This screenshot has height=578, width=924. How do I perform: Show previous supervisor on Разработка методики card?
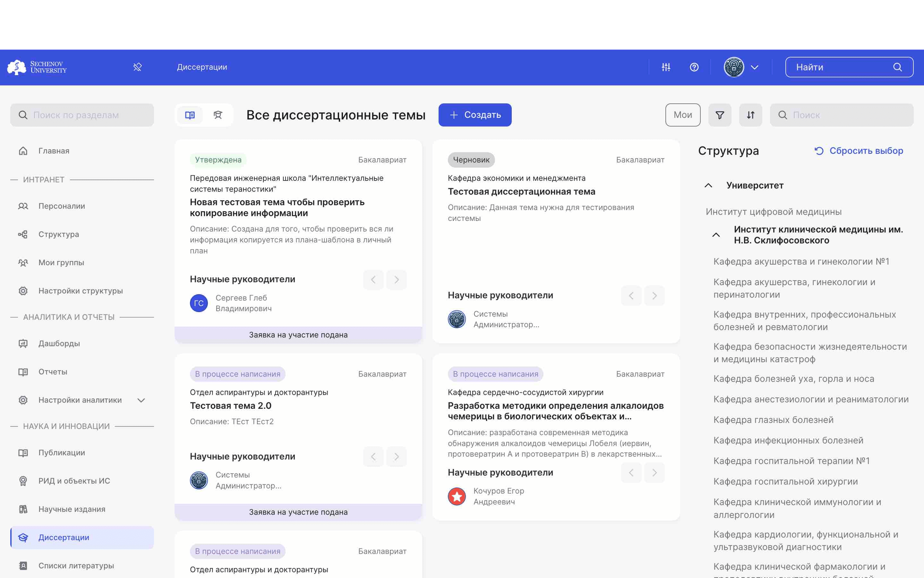coord(631,473)
